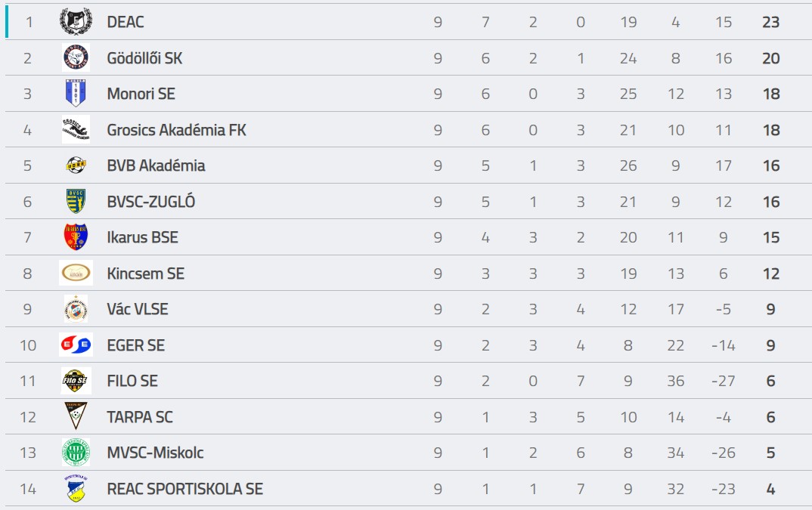Click the DEAC club crest

tap(76, 22)
